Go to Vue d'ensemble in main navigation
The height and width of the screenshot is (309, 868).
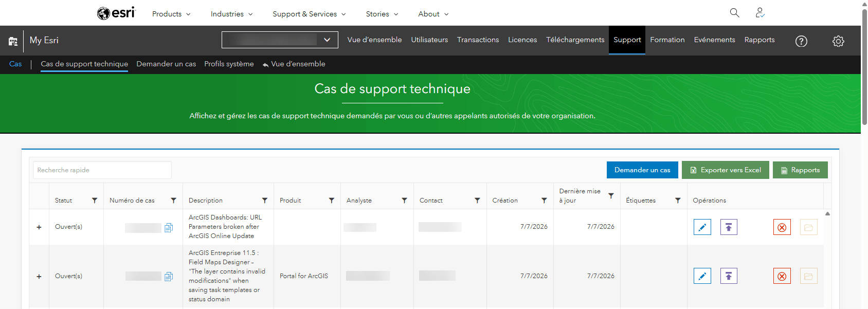click(374, 40)
